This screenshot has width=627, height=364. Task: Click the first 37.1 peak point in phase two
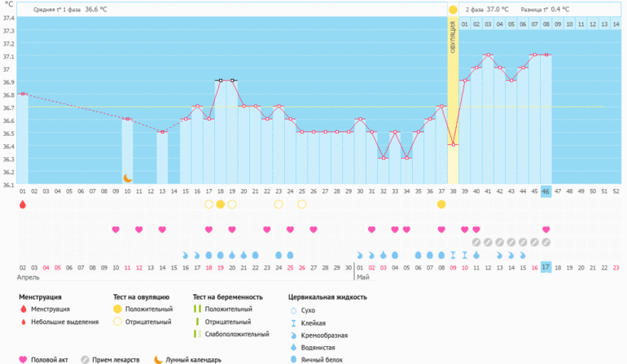[488, 55]
